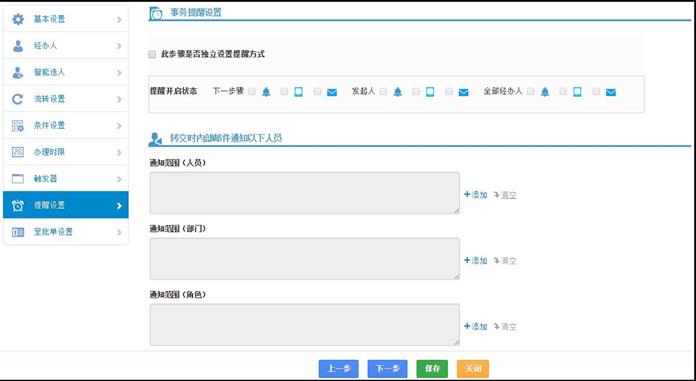
Task: Check the email reminder box for 下一步骤
Action: click(317, 91)
